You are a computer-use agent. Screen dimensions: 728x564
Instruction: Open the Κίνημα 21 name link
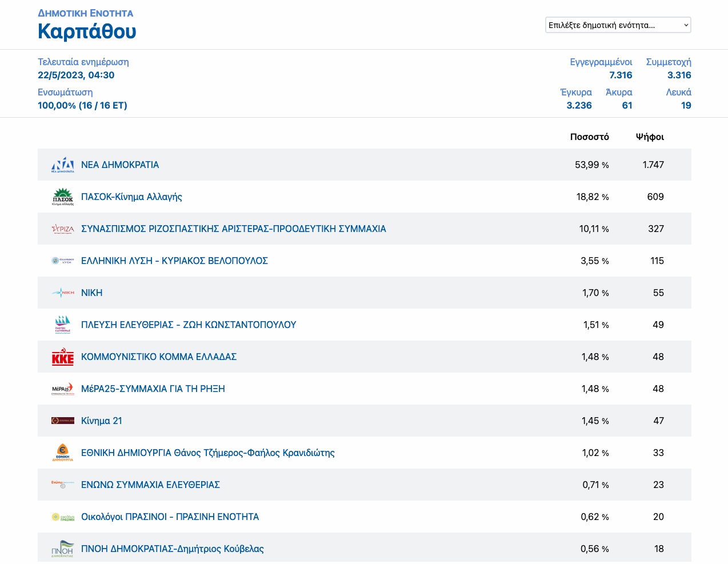pyautogui.click(x=102, y=421)
